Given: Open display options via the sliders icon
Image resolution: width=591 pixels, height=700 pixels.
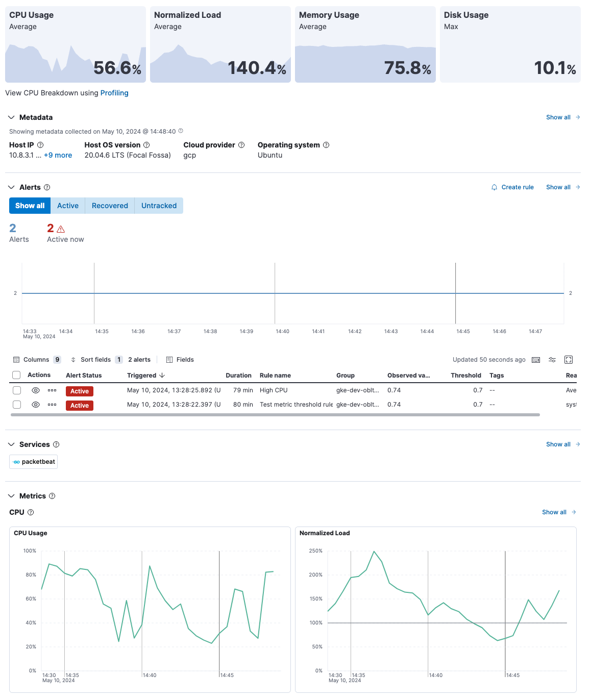Looking at the screenshot, I should (552, 360).
